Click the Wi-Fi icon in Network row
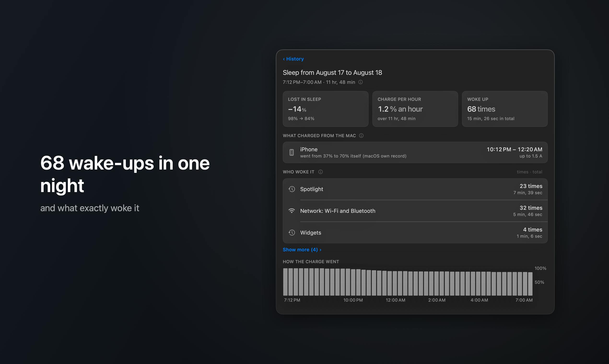Viewport: 609px width, 364px height. pos(292,211)
